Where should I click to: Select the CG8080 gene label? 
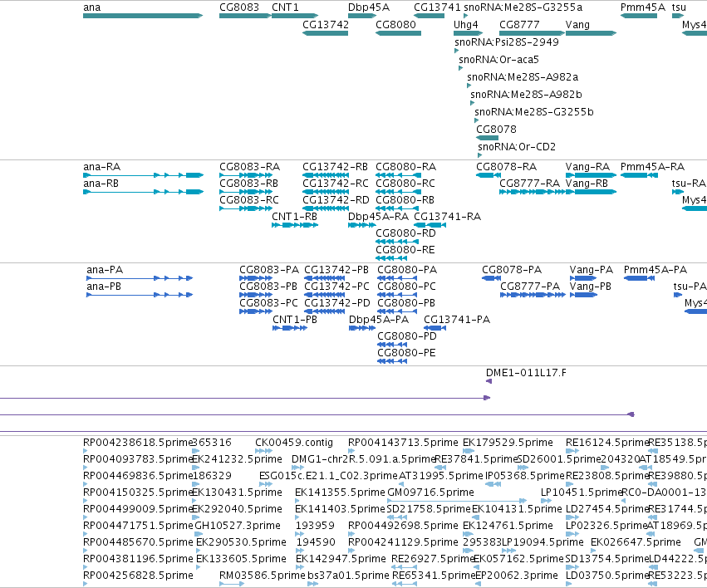tap(396, 25)
